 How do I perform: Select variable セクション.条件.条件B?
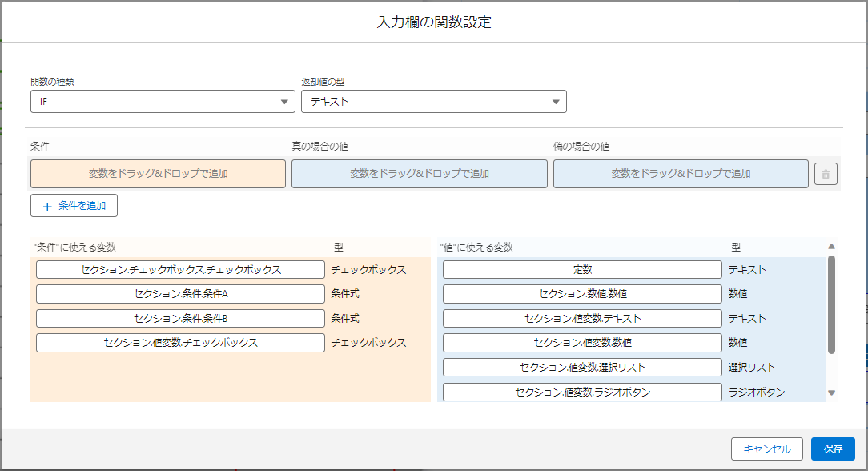point(180,318)
